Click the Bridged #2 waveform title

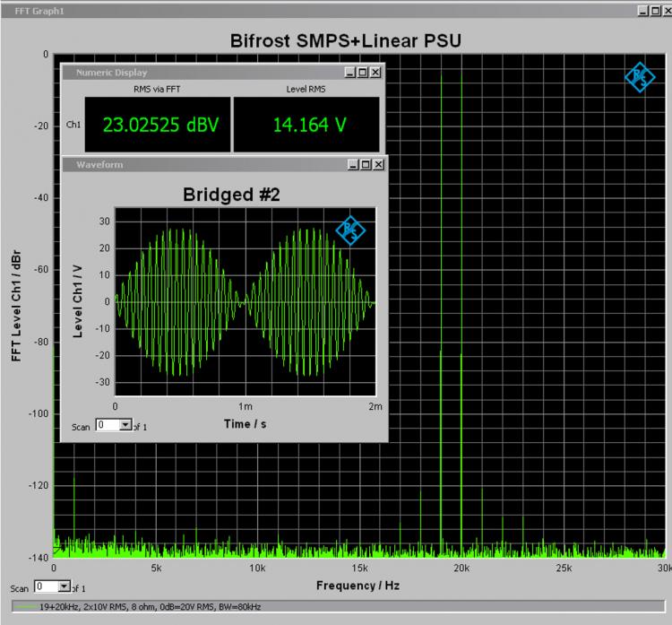click(x=231, y=195)
